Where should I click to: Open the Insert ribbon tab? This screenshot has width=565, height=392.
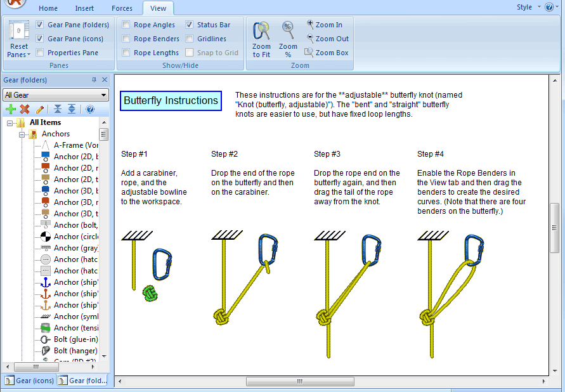tap(84, 8)
